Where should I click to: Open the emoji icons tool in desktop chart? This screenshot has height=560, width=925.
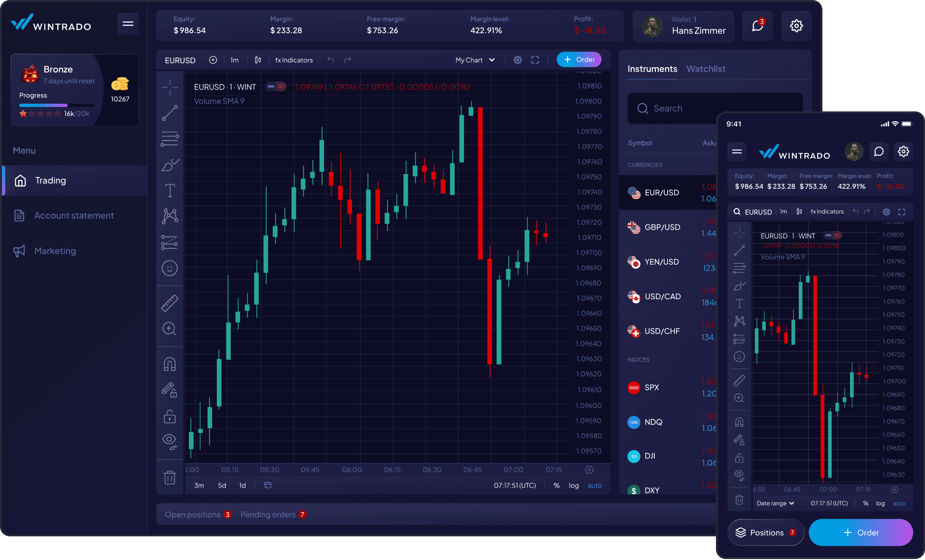(170, 268)
